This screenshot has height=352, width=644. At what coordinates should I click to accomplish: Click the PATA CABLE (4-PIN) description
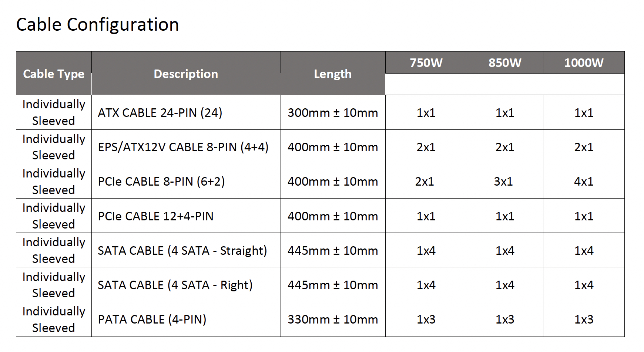152,319
